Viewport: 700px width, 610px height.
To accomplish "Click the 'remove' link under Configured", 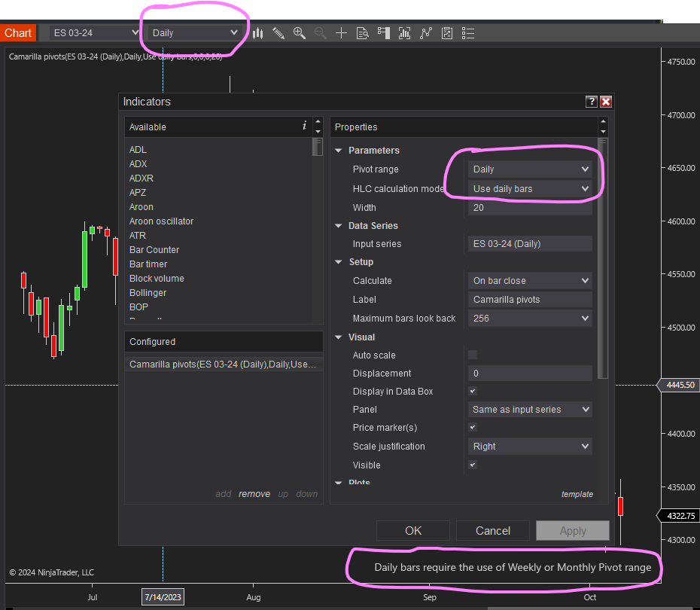I will click(254, 494).
